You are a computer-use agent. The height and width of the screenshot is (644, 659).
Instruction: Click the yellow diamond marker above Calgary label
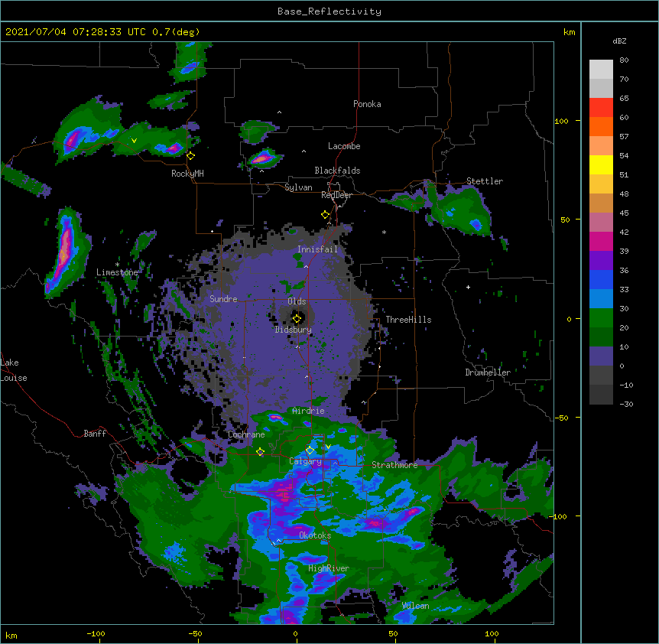310,450
